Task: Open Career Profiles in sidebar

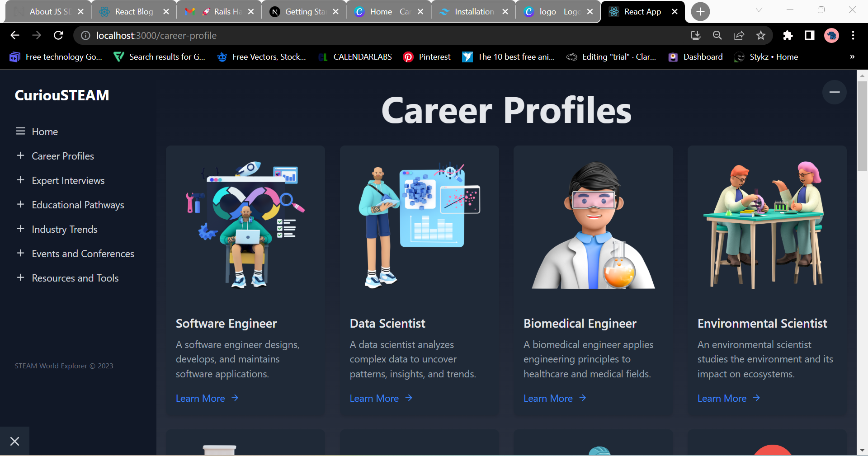Action: click(x=63, y=156)
